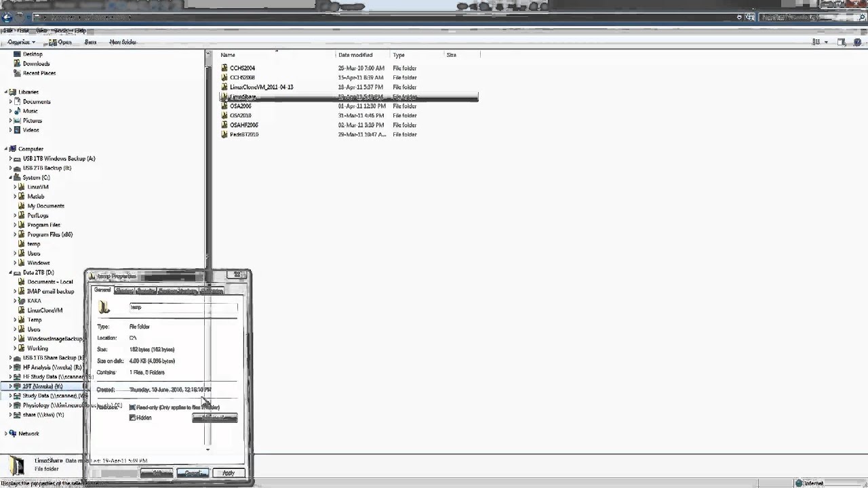Click the Downloads folder icon

point(17,64)
